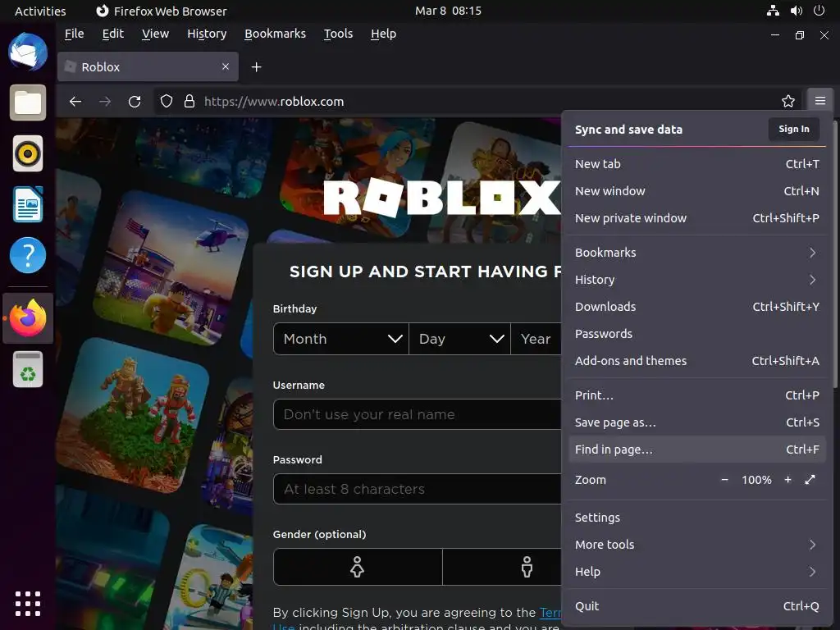Close the hamburger application menu button
This screenshot has width=840, height=630.
[x=820, y=101]
